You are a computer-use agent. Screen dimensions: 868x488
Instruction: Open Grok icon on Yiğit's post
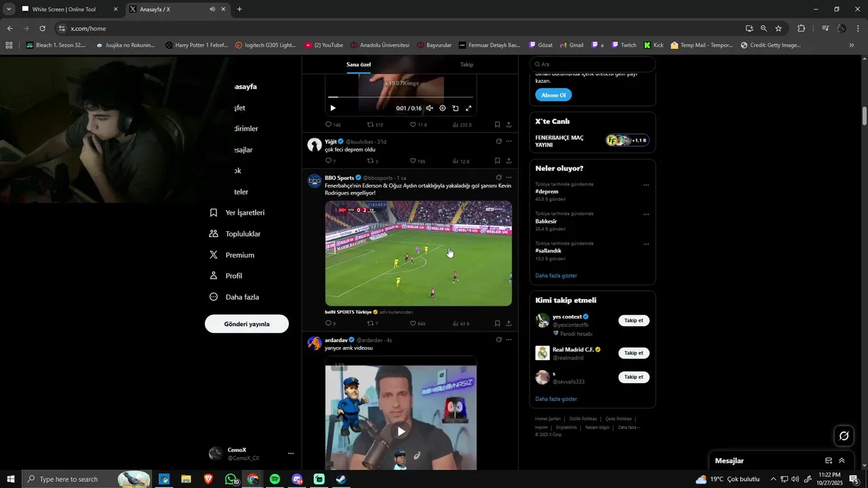tap(498, 142)
